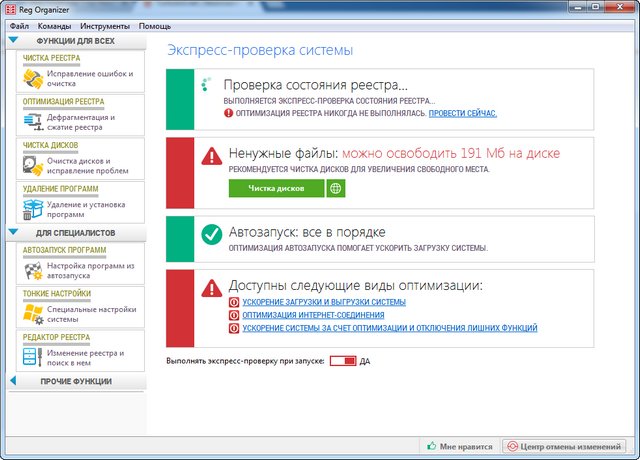Viewport: 640px width, 460px height.
Task: Click the ПРОЧИЕ ФУНКЦИИ header label
Action: tap(76, 382)
